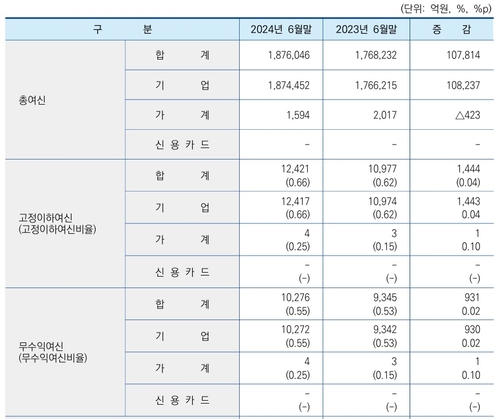500x419 pixels.
Task: Select the value 9,342
Action: click(385, 330)
